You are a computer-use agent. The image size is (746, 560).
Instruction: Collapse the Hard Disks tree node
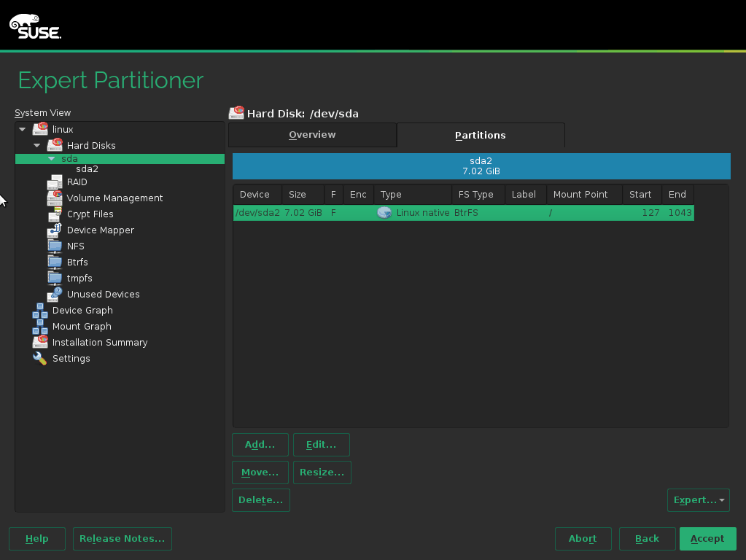coord(36,146)
